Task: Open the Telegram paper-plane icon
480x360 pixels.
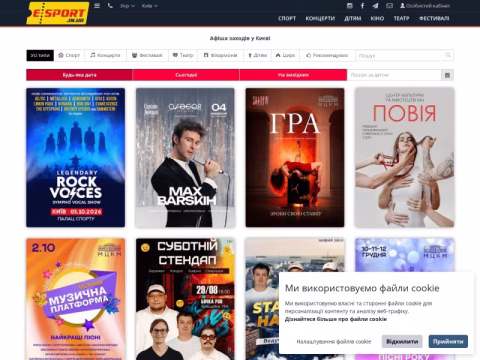Action: point(375,6)
